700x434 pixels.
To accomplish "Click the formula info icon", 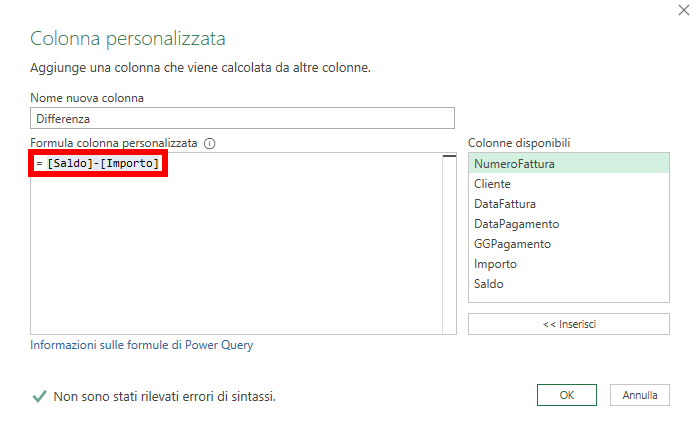I will [209, 143].
